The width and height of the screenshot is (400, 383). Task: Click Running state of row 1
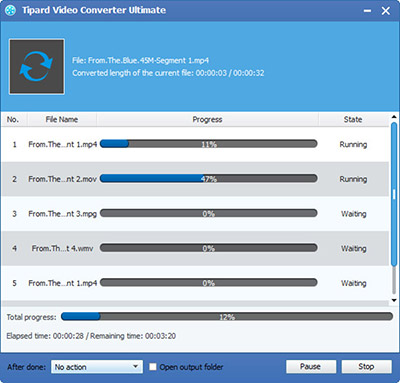[x=353, y=144]
